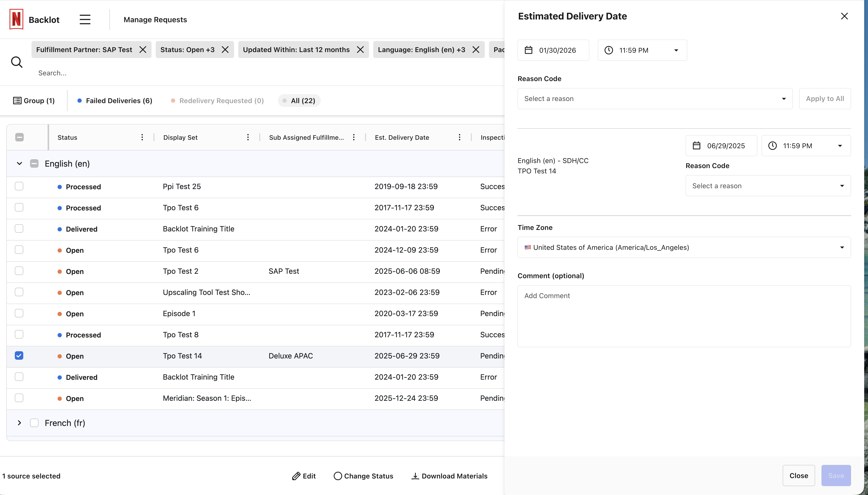
Task: Remove the Language: English filter chip
Action: 476,50
